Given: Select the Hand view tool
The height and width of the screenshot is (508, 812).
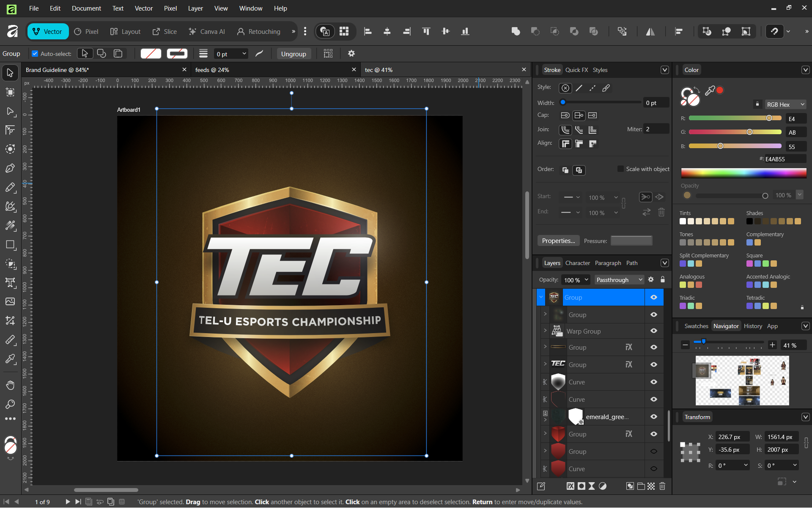Looking at the screenshot, I should pyautogui.click(x=10, y=385).
